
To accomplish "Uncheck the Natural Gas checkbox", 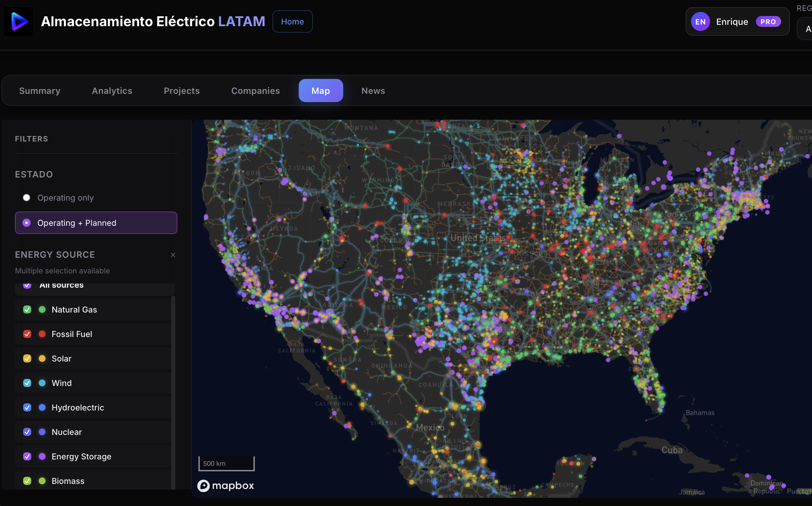I will pyautogui.click(x=27, y=309).
